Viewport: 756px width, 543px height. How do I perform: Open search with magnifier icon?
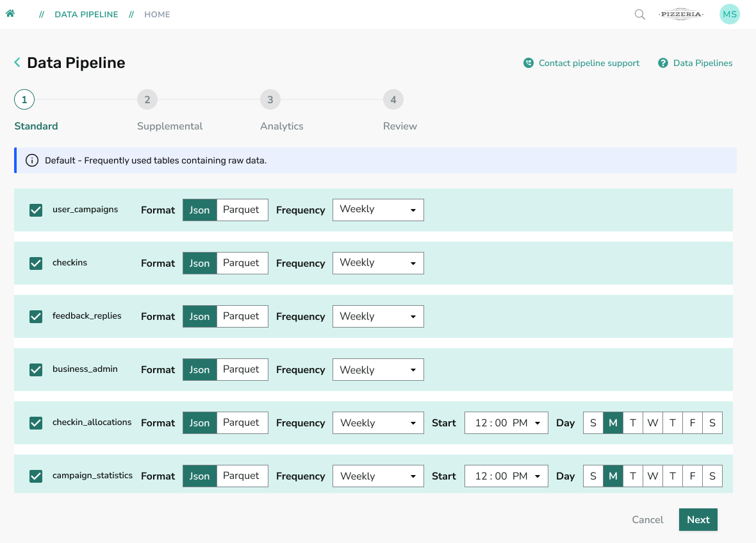pyautogui.click(x=639, y=15)
